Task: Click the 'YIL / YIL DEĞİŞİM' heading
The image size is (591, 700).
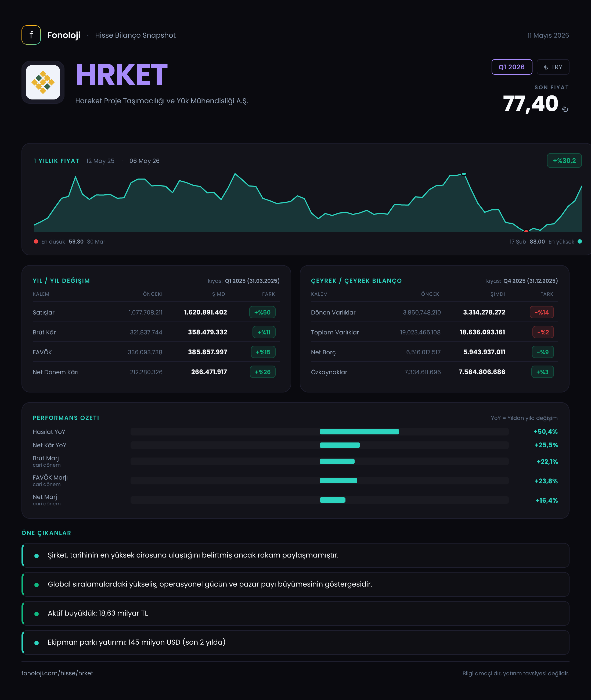Action: [x=61, y=281]
